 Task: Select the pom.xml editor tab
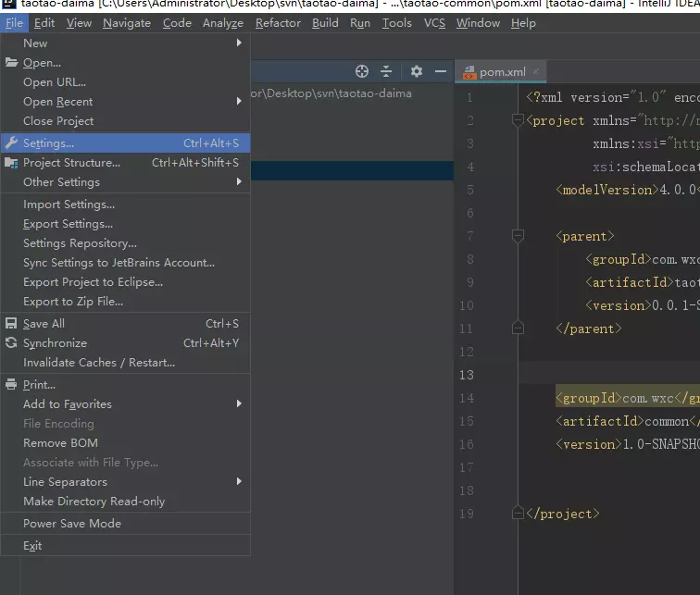click(500, 72)
